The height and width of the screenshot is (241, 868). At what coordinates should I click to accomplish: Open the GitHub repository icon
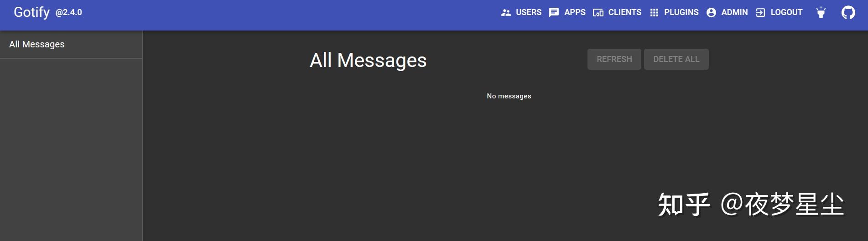point(848,12)
